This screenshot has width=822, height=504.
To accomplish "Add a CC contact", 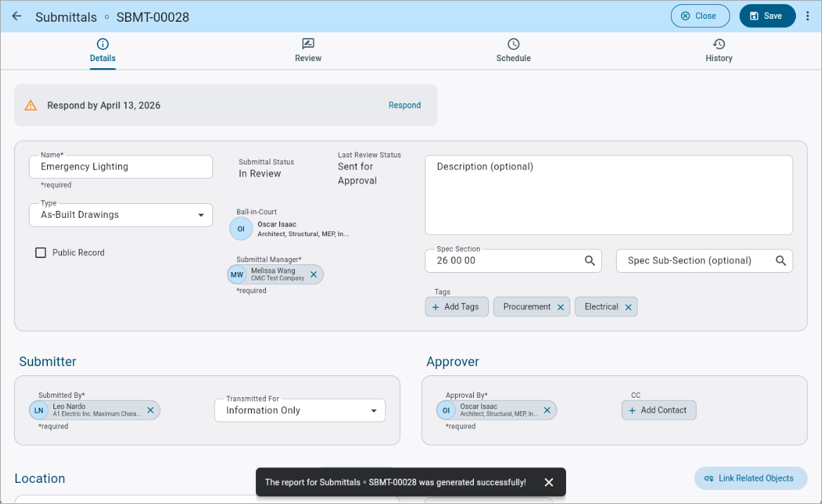I will tap(659, 411).
